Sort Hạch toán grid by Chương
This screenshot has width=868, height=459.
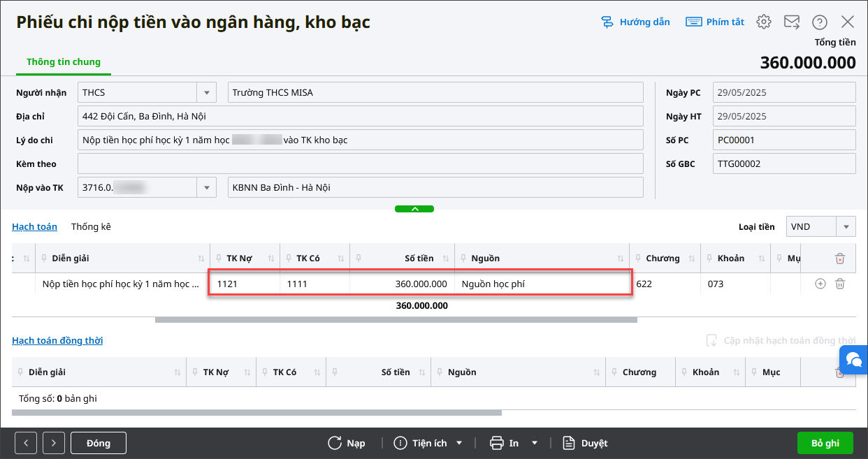693,258
